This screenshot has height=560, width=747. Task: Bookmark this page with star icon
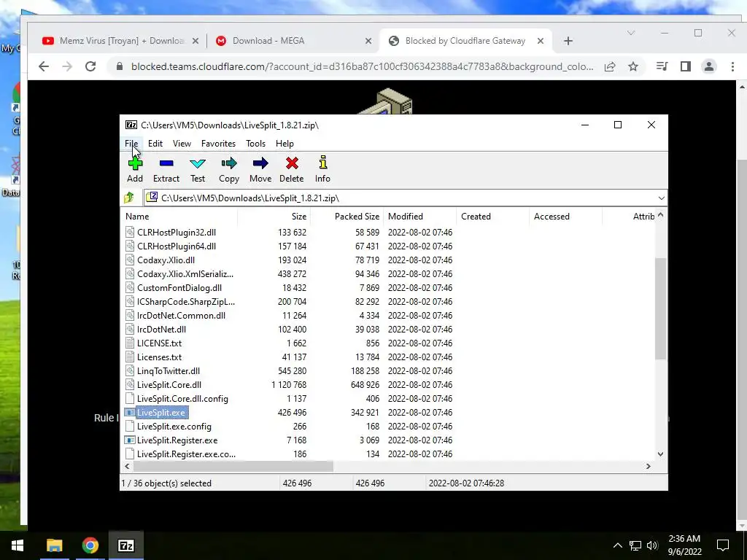click(x=632, y=66)
